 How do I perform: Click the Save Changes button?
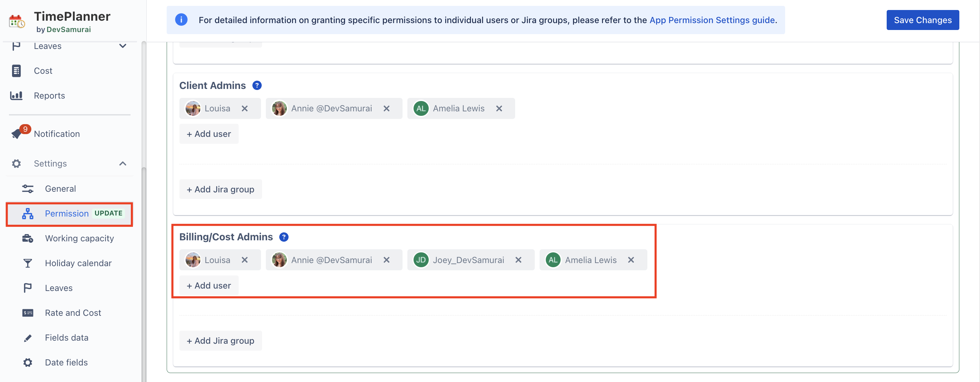pos(922,20)
